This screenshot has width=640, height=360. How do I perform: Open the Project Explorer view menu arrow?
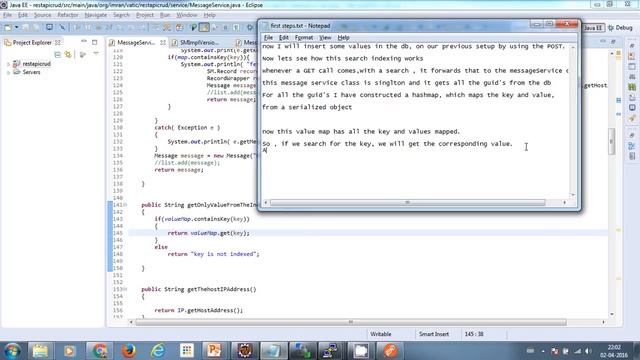tap(96, 53)
